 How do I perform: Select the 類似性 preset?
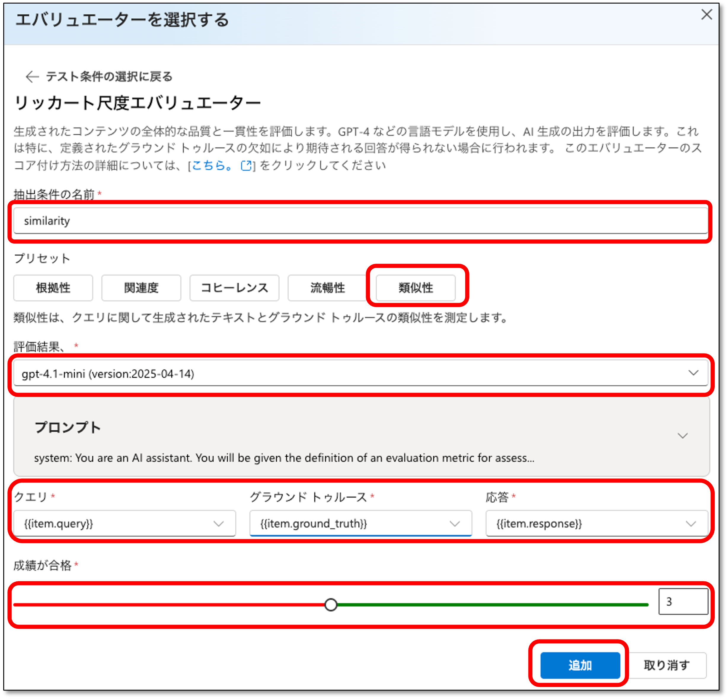416,288
